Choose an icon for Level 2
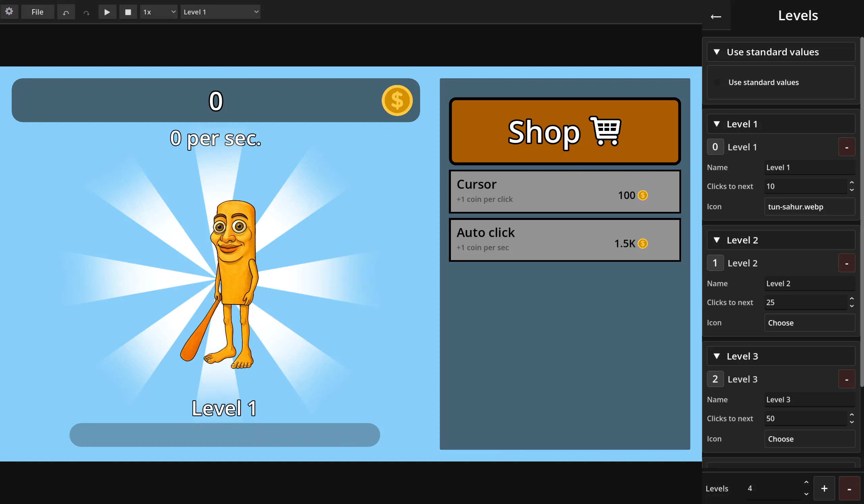 tap(809, 323)
